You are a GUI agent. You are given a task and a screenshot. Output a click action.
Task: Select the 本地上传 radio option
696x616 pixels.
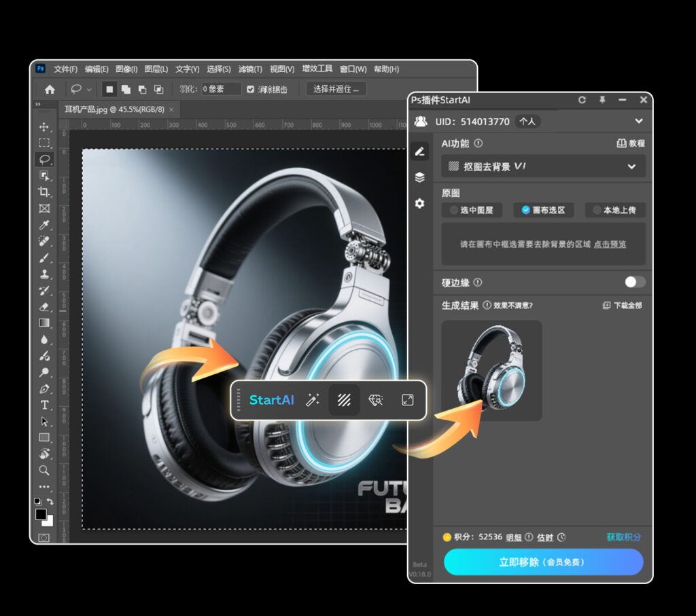(615, 211)
